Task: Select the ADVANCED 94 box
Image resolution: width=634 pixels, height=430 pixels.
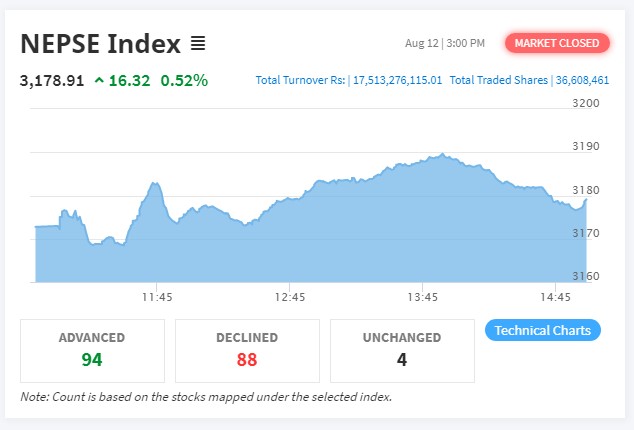Action: [x=92, y=349]
